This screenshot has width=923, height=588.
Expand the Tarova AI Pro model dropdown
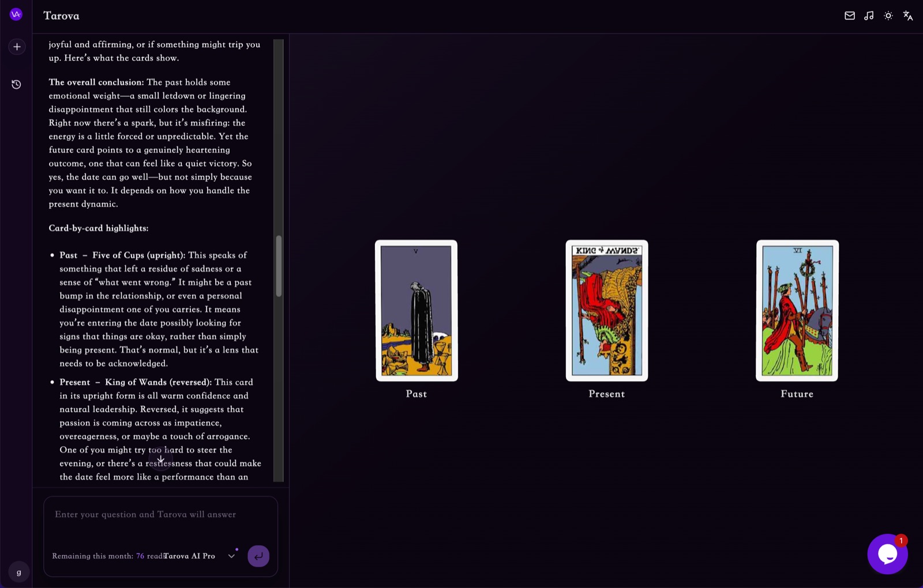199,556
